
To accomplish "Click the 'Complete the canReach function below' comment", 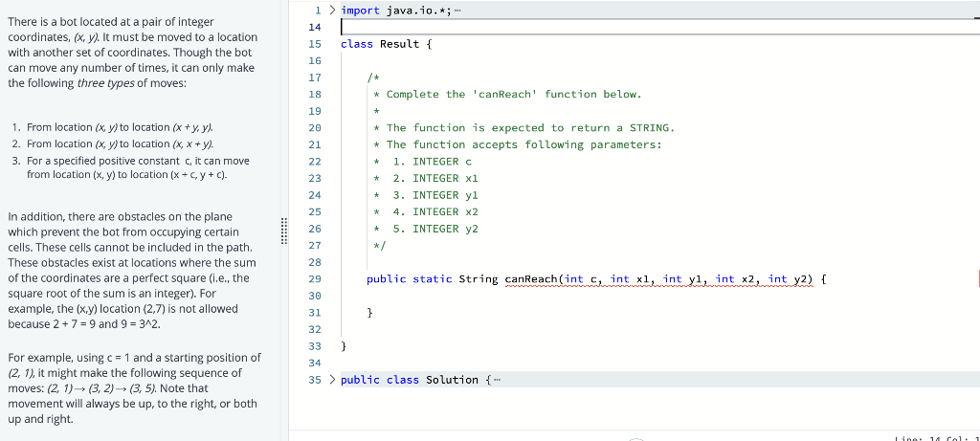I will click(507, 95).
